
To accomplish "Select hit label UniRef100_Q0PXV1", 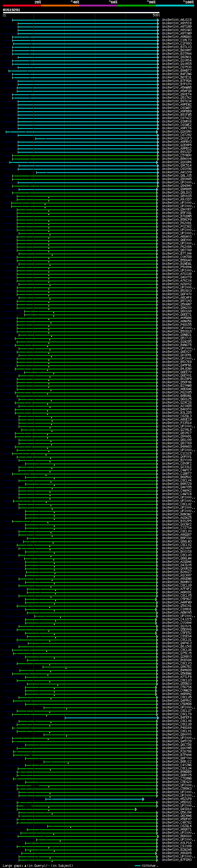I will click(177, 457).
